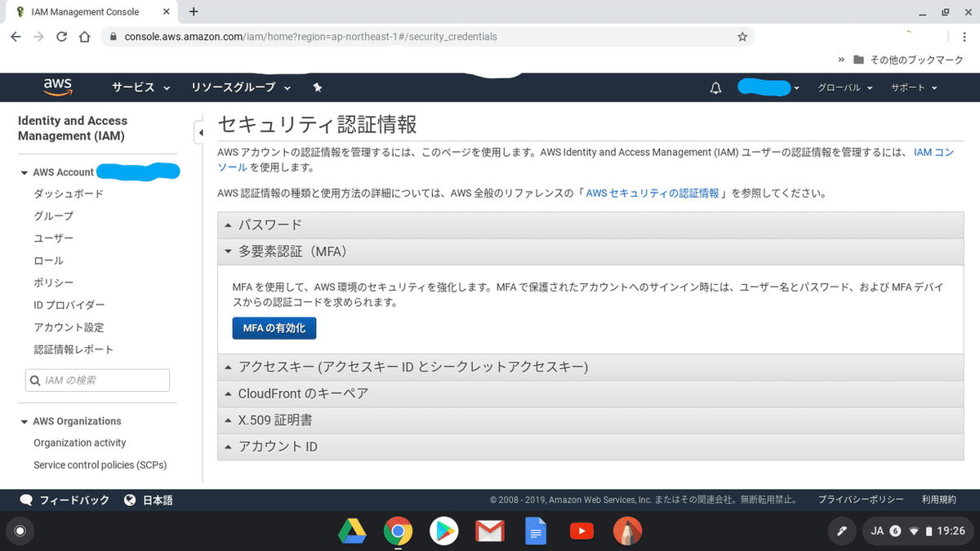980x551 pixels.
Task: Open Gmail from the shelf
Action: (489, 531)
